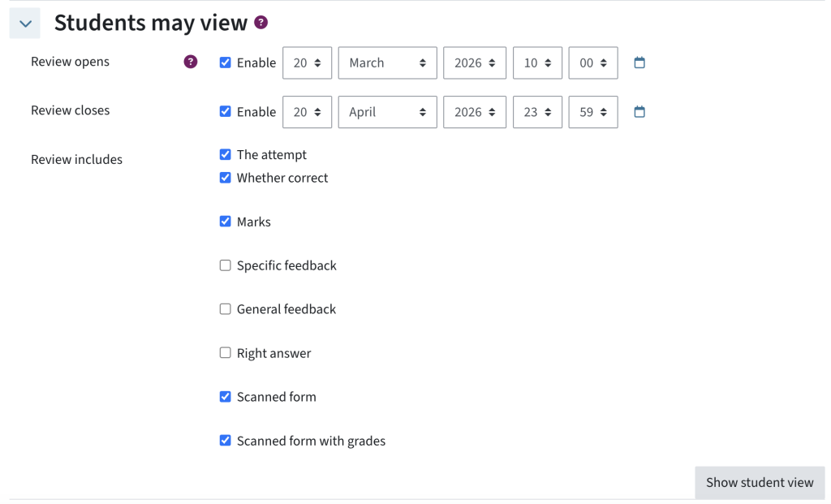Disable the Review closes Enable checkbox
Screen dimensions: 831x504
tap(225, 112)
